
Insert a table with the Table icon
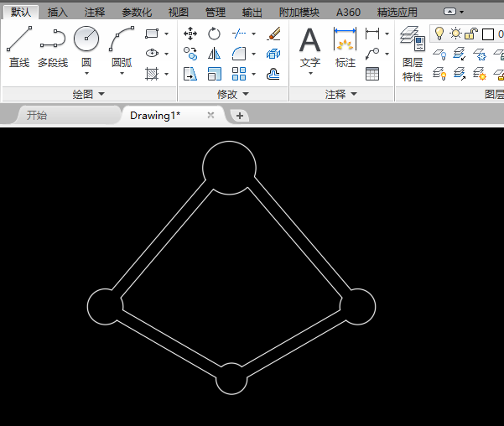point(372,74)
